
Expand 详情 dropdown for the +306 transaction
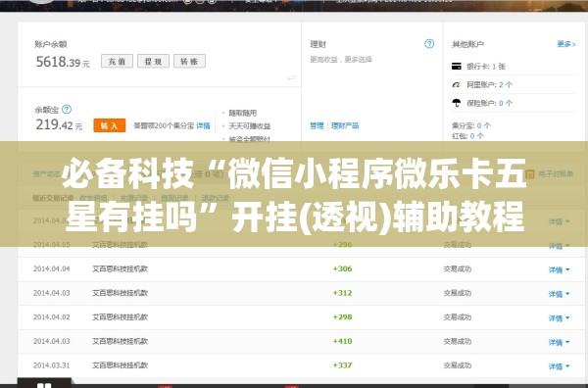pyautogui.click(x=559, y=269)
